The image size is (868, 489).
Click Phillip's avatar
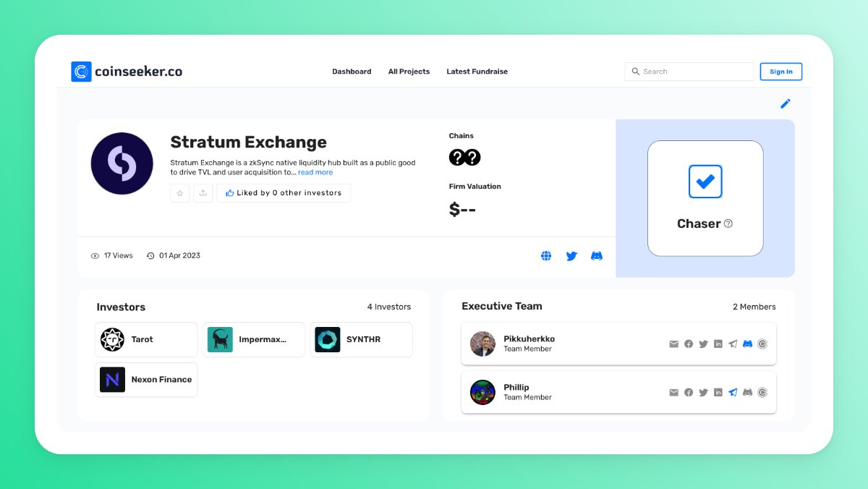(x=482, y=392)
